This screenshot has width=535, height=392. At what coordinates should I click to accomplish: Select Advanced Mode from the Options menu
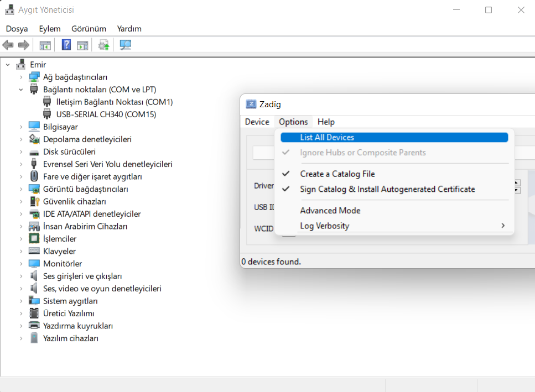[x=330, y=211]
